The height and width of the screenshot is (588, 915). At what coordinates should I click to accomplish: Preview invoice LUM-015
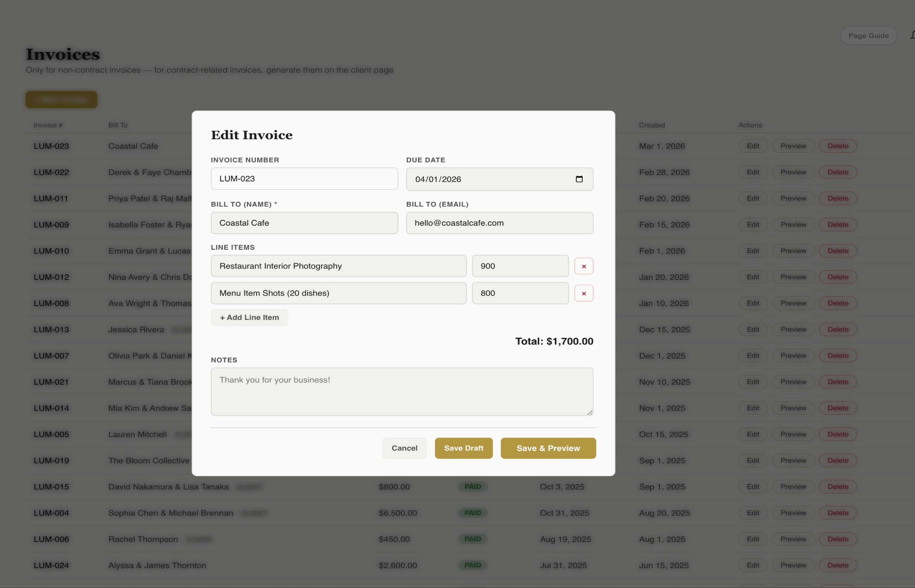793,486
